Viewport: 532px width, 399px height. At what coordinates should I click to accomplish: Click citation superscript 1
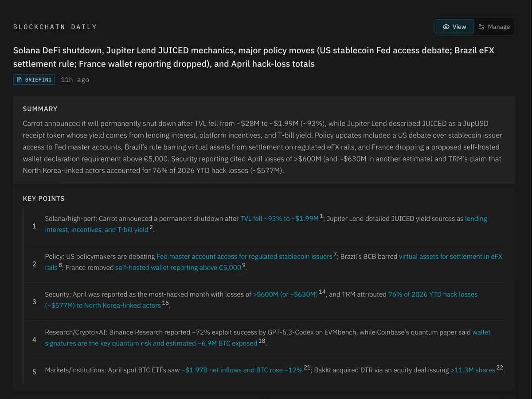click(x=321, y=216)
